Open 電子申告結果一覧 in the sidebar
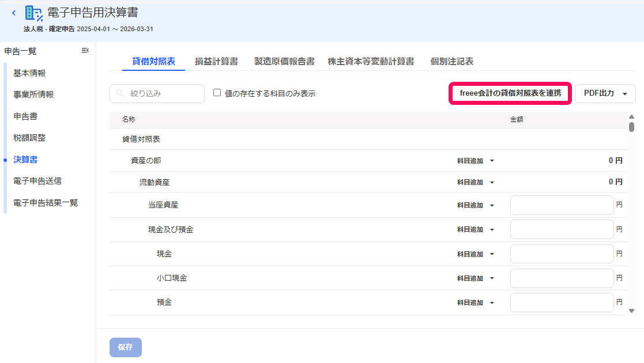The width and height of the screenshot is (644, 363). pos(45,203)
